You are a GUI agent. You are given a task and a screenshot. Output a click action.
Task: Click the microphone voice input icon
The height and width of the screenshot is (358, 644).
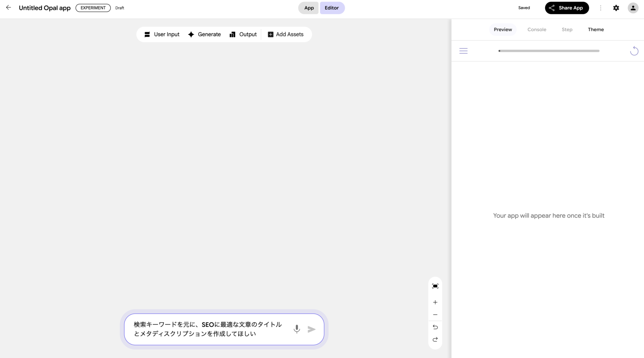(x=297, y=329)
